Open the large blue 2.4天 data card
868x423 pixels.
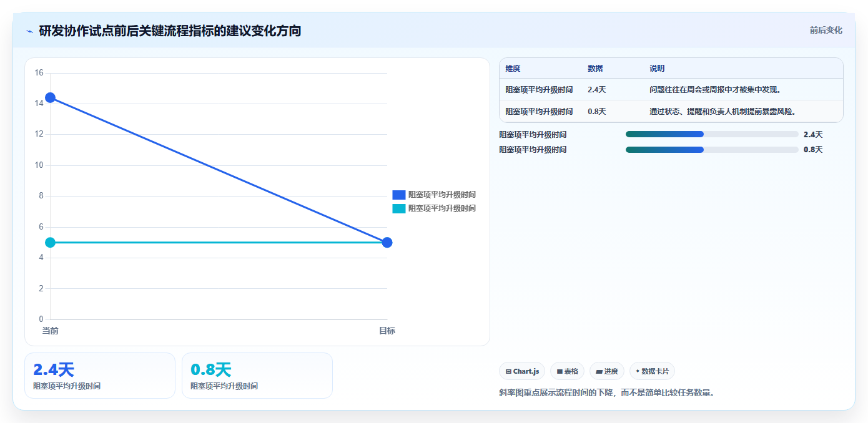tap(100, 376)
